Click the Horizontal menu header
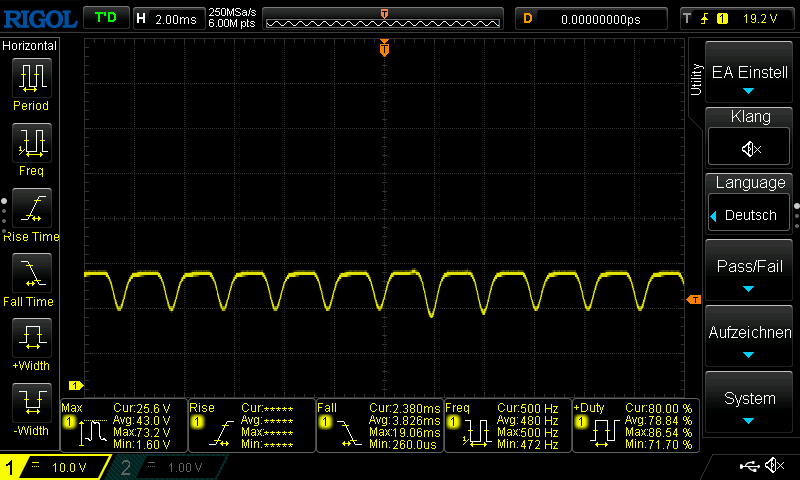800x480 pixels. click(30, 45)
